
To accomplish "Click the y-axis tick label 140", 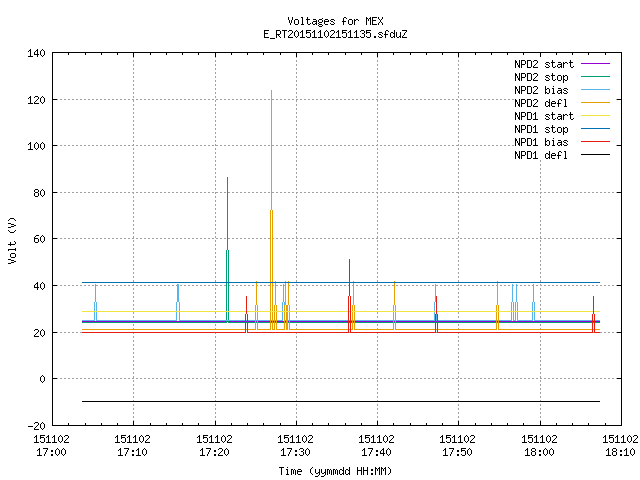I will (36, 53).
